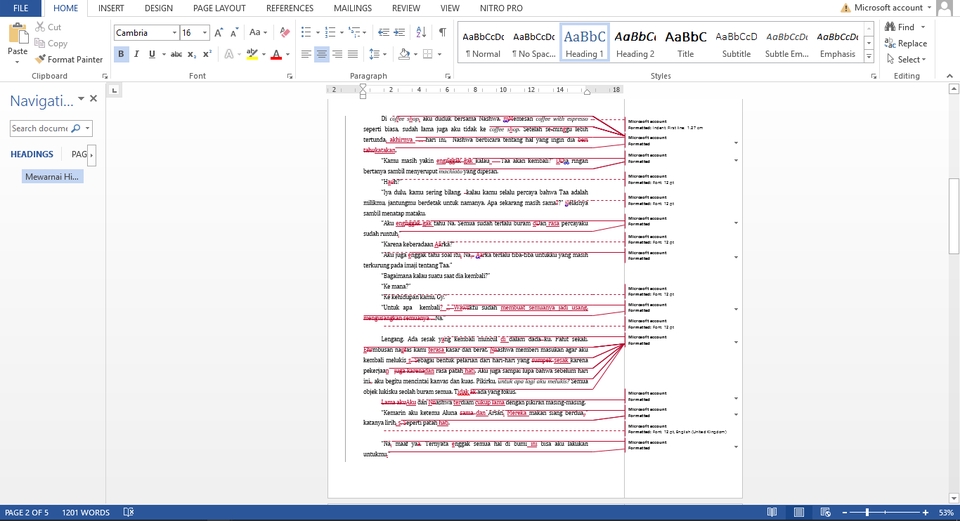
Task: Toggle Italic formatting
Action: point(137,54)
